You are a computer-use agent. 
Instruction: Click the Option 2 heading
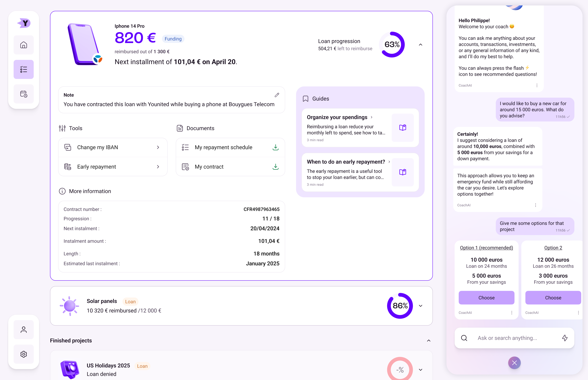pyautogui.click(x=553, y=248)
